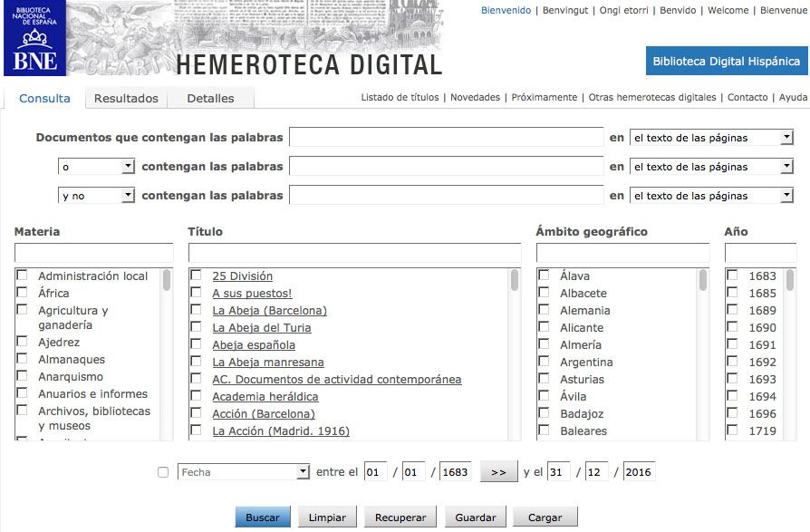The height and width of the screenshot is (532, 810).
Task: Open La Abeja del Turia link
Action: [x=261, y=327]
